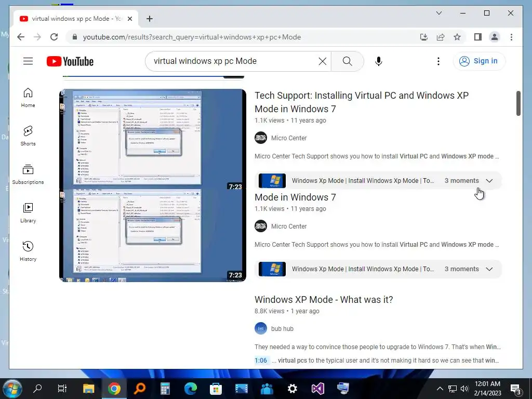Open Visual Studio from taskbar
532x399 pixels.
coord(317,388)
